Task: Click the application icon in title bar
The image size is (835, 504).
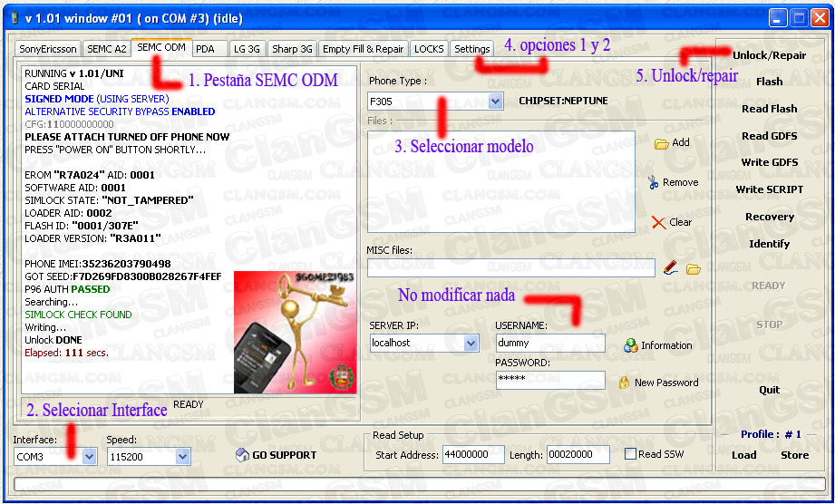Action: click(x=15, y=19)
